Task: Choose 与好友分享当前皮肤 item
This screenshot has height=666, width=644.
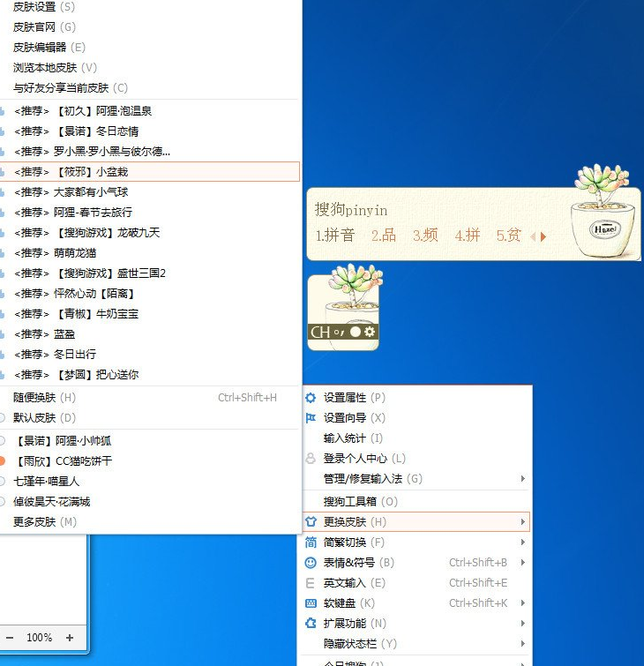Action: coord(149,88)
